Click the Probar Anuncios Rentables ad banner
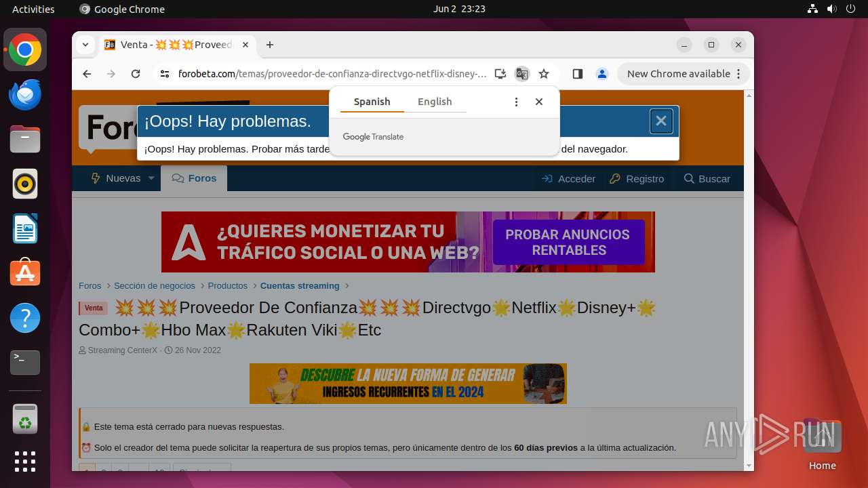The image size is (868, 488). point(408,242)
